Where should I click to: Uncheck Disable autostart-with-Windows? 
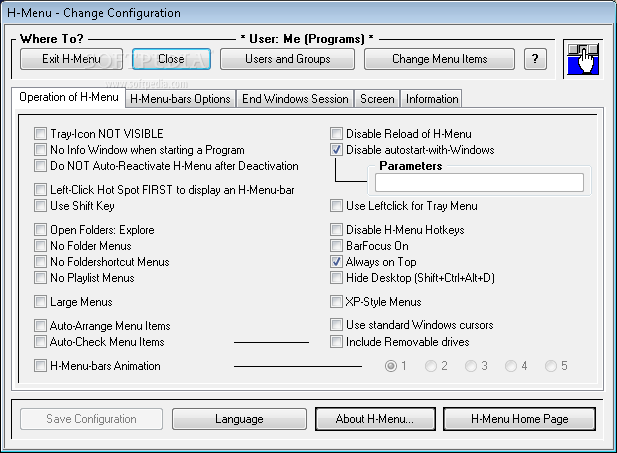click(412, 150)
